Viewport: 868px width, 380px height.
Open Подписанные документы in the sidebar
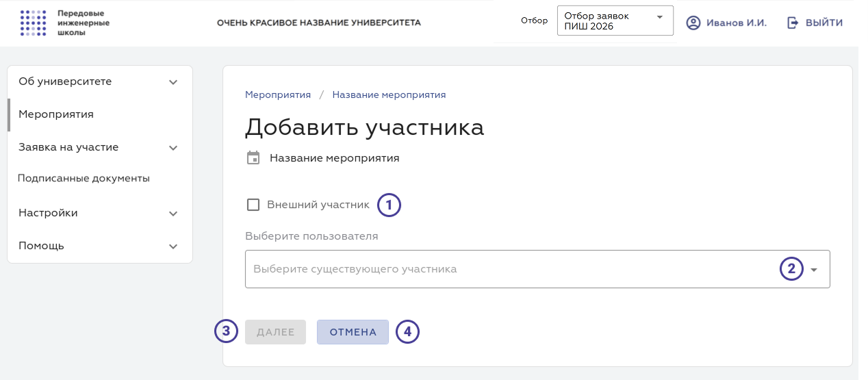click(84, 179)
